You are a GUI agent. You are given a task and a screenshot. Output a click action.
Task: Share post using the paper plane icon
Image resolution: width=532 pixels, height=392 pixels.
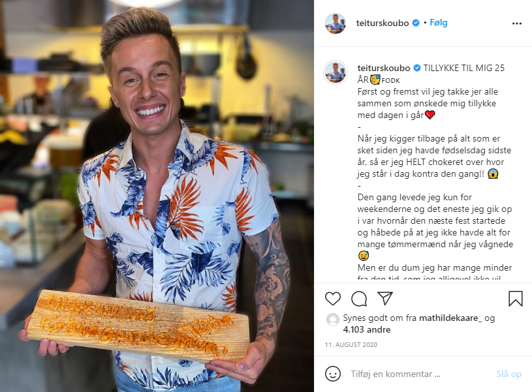coord(385,299)
